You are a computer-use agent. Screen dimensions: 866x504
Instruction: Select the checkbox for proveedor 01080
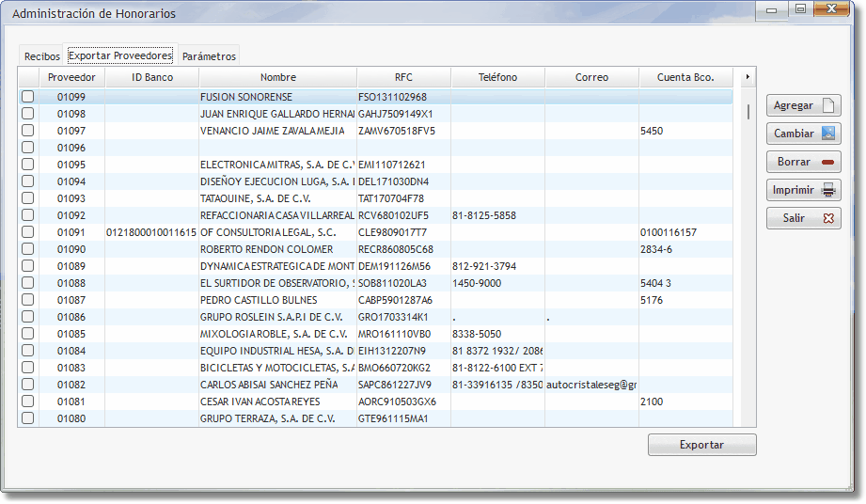[27, 418]
